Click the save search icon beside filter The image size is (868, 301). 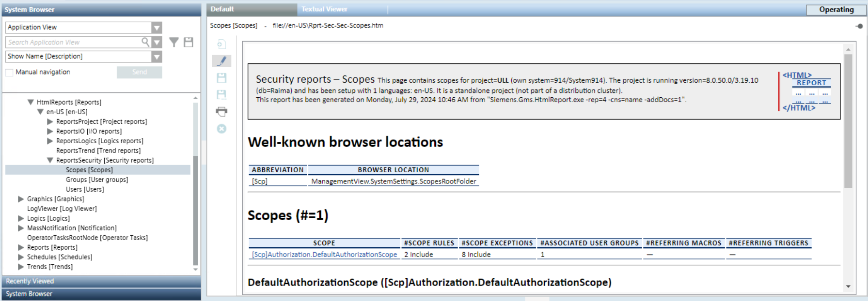tap(189, 43)
